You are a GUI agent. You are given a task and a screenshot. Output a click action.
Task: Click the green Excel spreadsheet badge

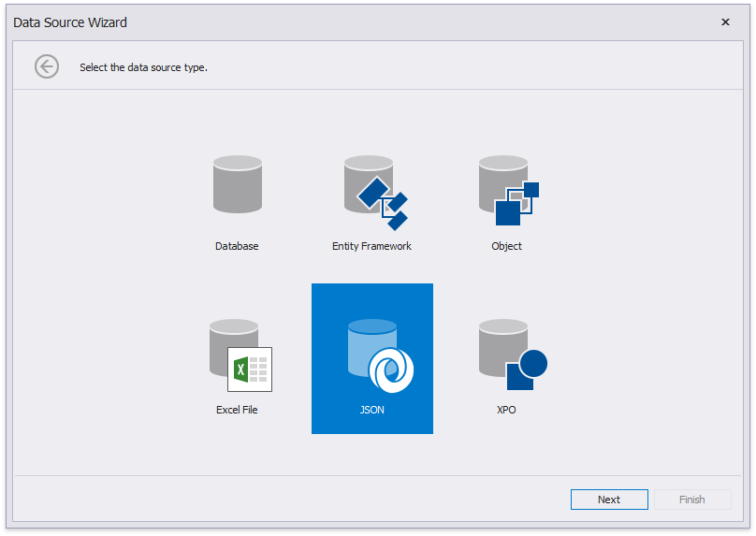[x=249, y=369]
